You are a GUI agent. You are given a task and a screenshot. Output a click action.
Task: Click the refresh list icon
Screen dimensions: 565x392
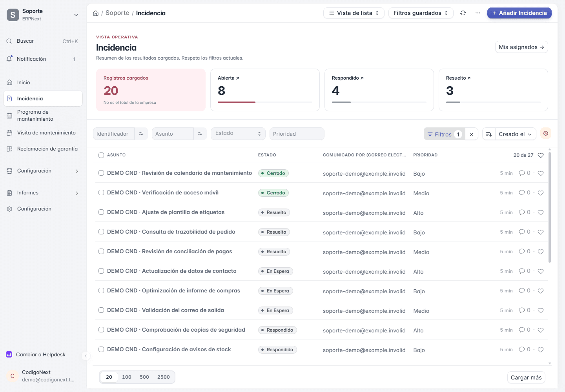coord(463,13)
